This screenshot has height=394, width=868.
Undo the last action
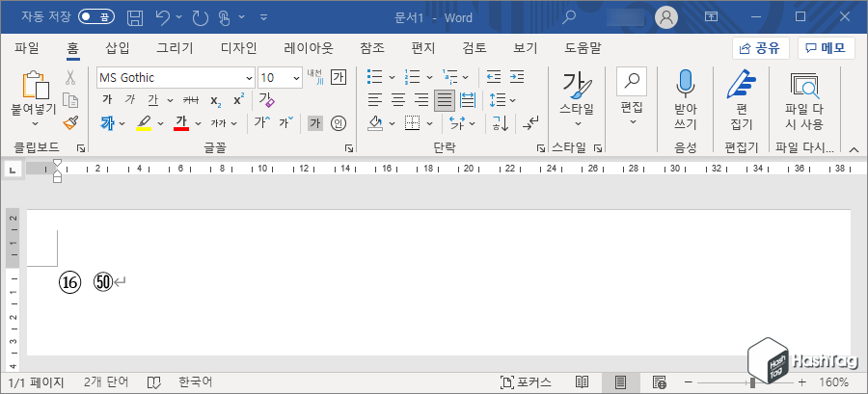(x=163, y=17)
